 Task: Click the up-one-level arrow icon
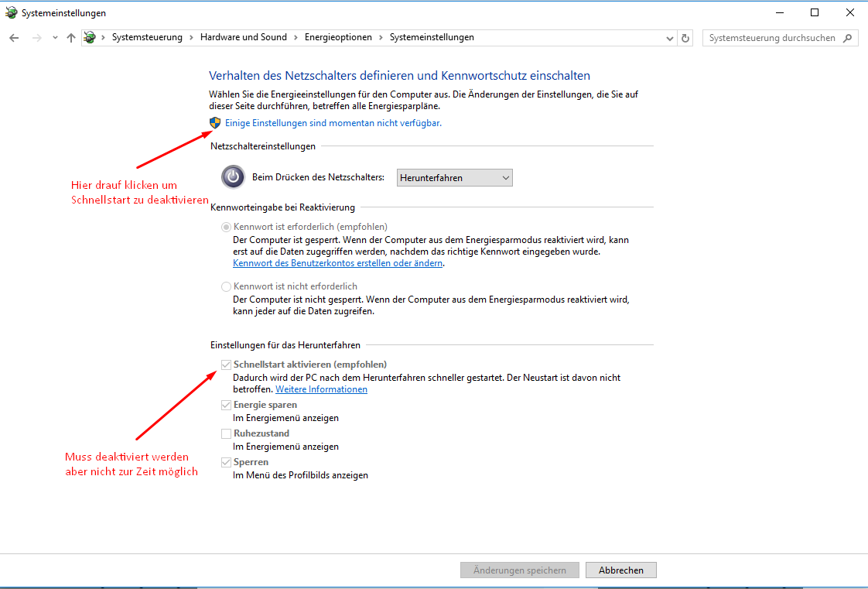[71, 38]
